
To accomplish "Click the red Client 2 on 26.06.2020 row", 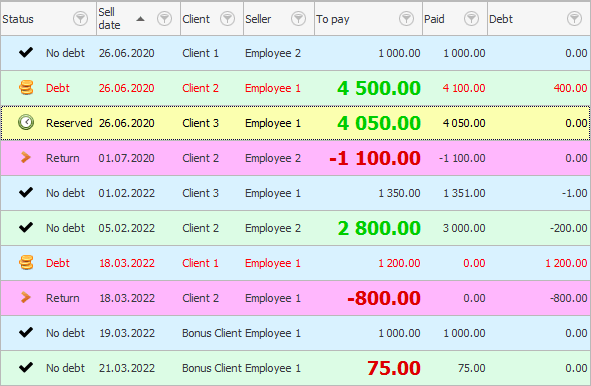I will pos(200,88).
